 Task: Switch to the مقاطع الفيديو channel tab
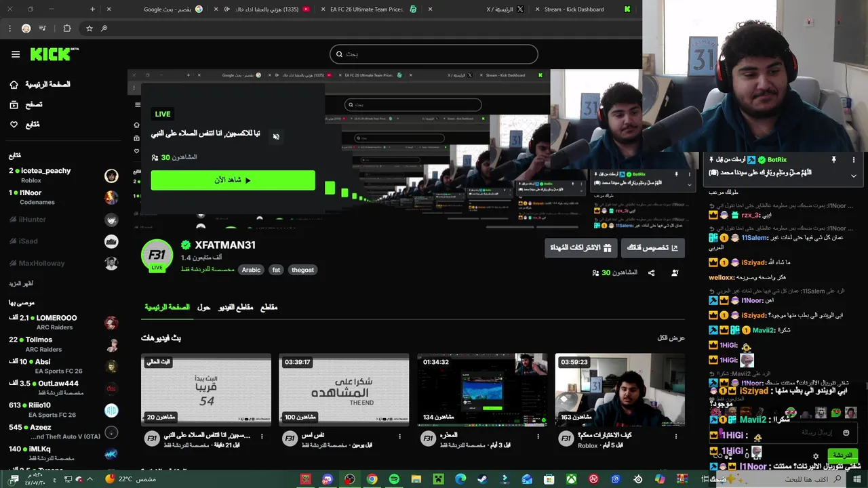coord(235,307)
